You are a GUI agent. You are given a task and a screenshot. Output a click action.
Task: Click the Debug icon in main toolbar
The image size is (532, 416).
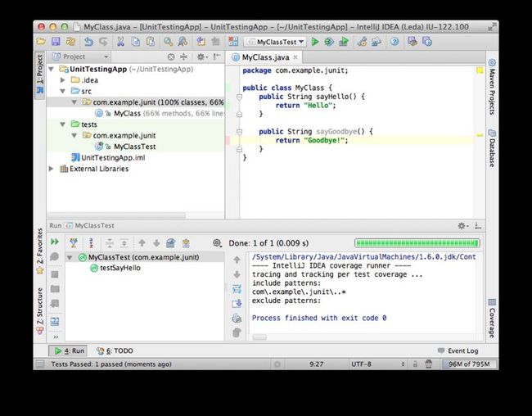click(x=329, y=42)
